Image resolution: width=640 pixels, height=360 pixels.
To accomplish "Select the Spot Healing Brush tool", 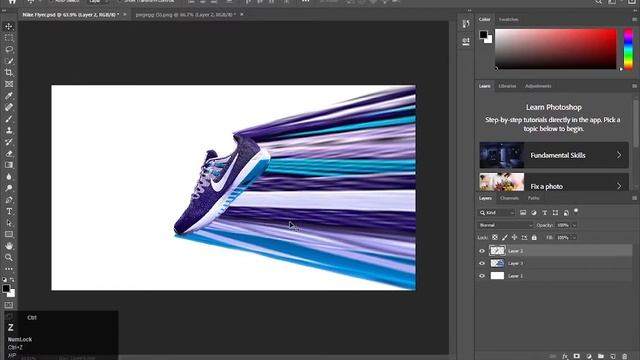I will coord(9,107).
